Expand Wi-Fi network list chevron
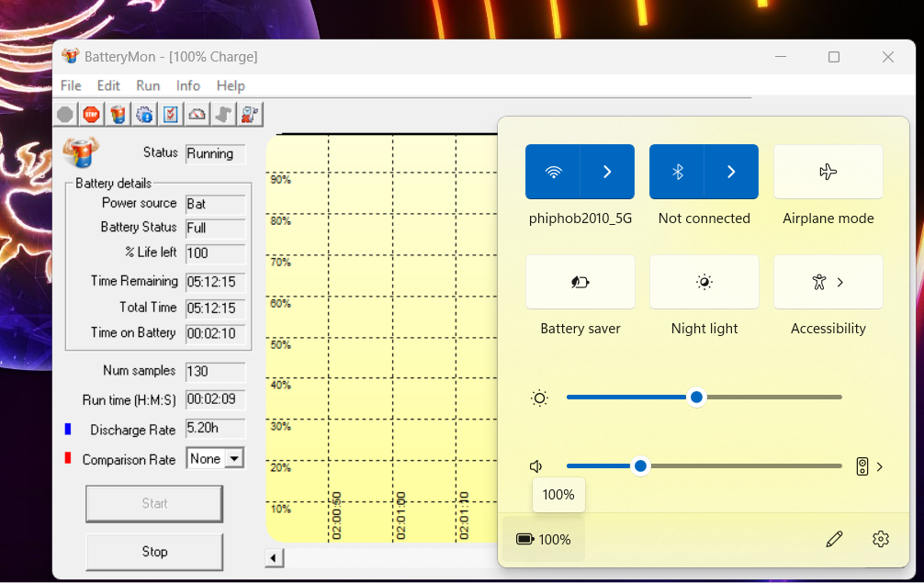This screenshot has width=924, height=583. click(607, 172)
